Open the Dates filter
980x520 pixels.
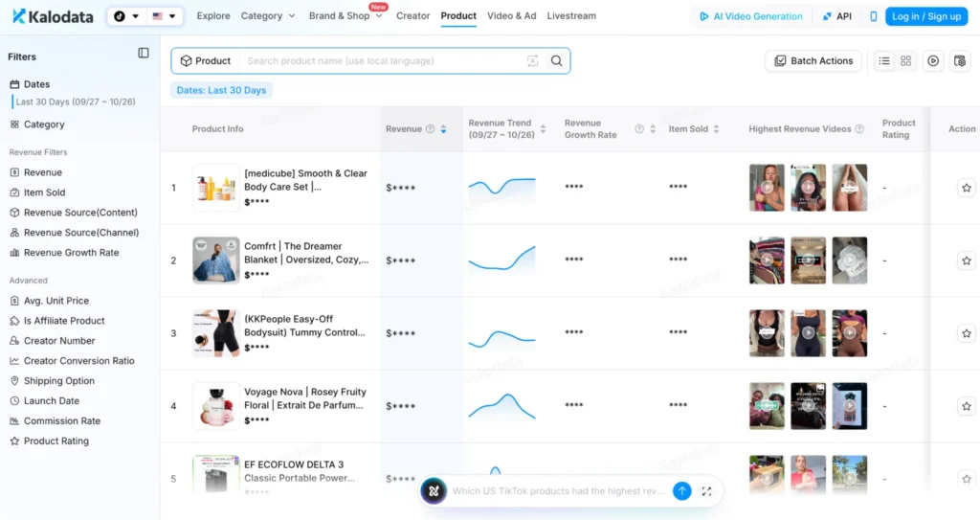pos(30,84)
